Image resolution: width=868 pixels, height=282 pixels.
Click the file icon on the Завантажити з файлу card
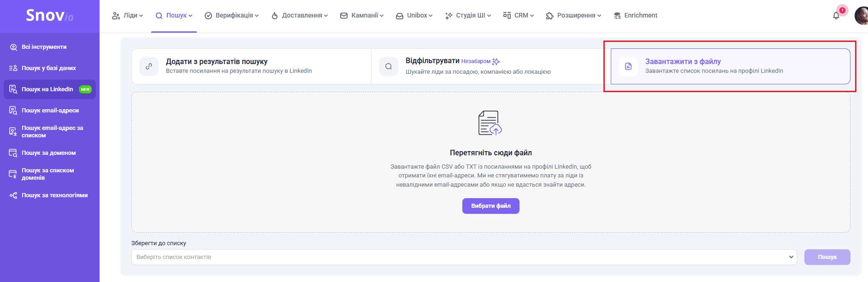pyautogui.click(x=628, y=66)
